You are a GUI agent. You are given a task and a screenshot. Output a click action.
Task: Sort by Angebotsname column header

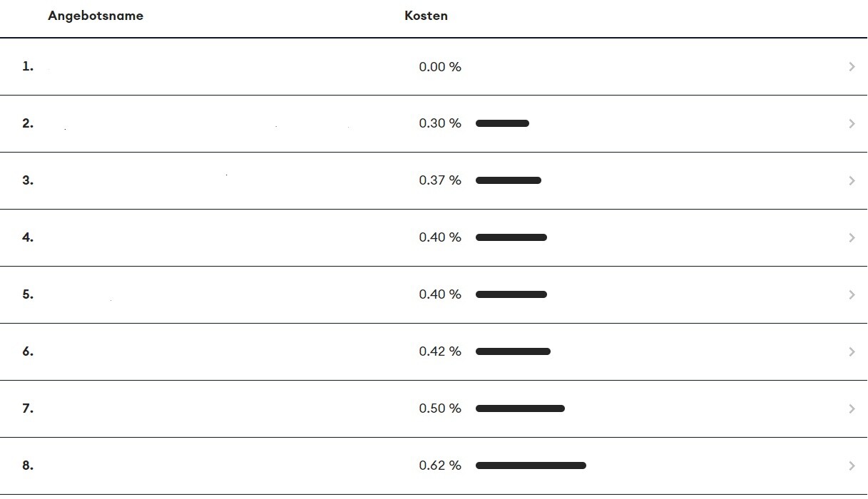click(96, 16)
